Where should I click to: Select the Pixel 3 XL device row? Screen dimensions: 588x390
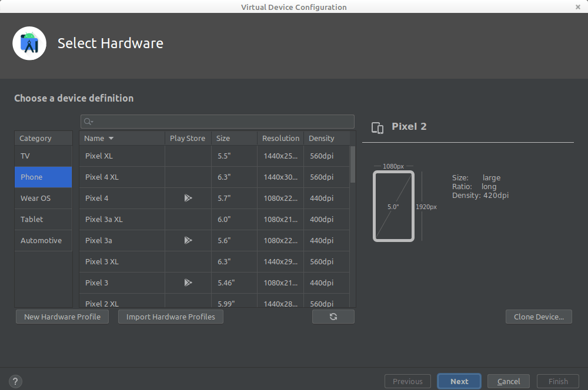(x=215, y=261)
